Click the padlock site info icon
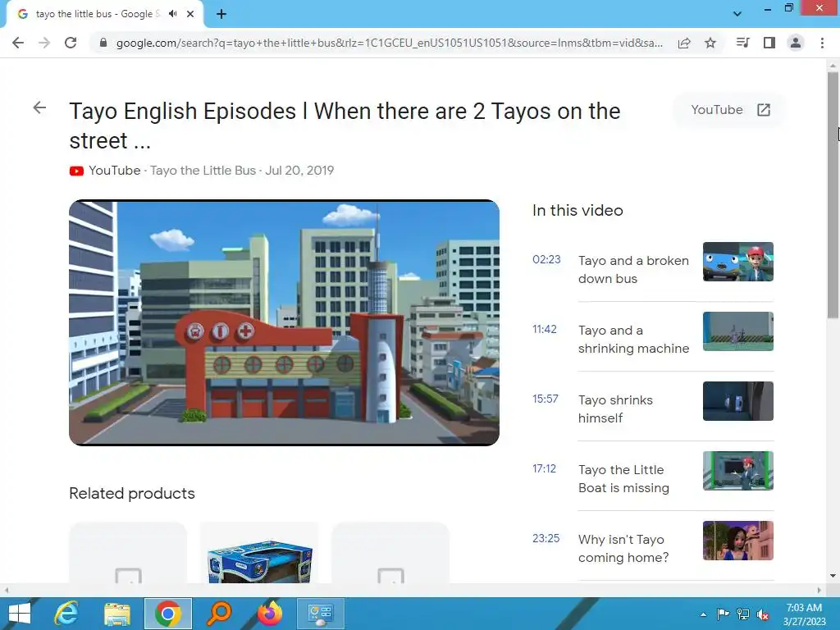This screenshot has height=630, width=840. 103,43
